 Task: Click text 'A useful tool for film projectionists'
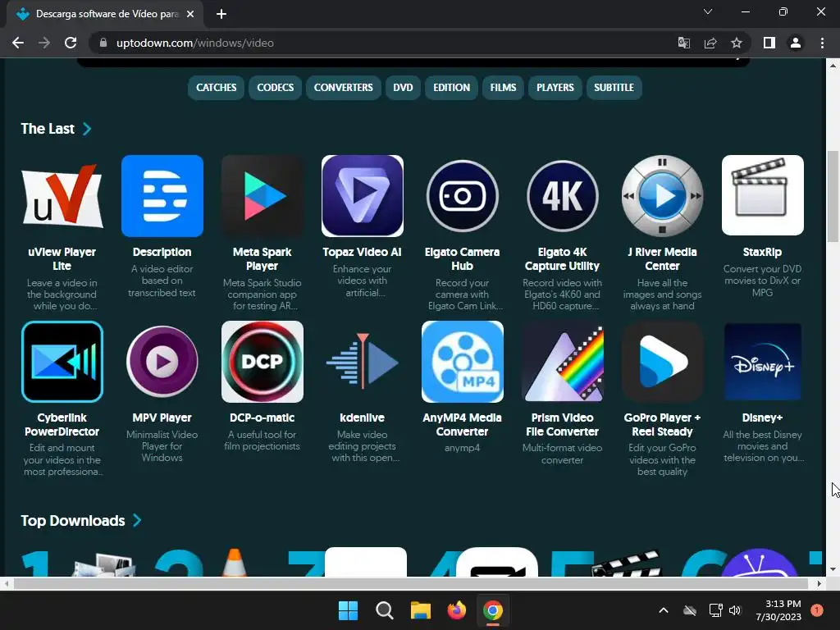coord(262,441)
